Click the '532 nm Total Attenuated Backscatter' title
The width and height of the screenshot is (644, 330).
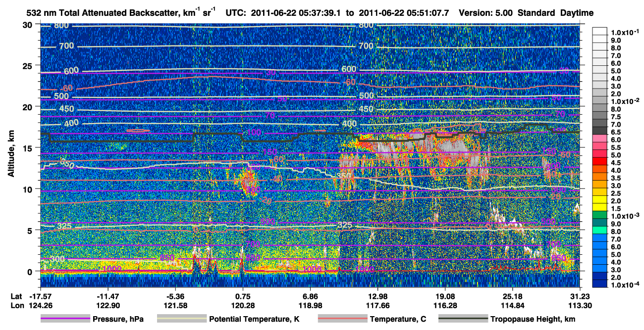[105, 13]
